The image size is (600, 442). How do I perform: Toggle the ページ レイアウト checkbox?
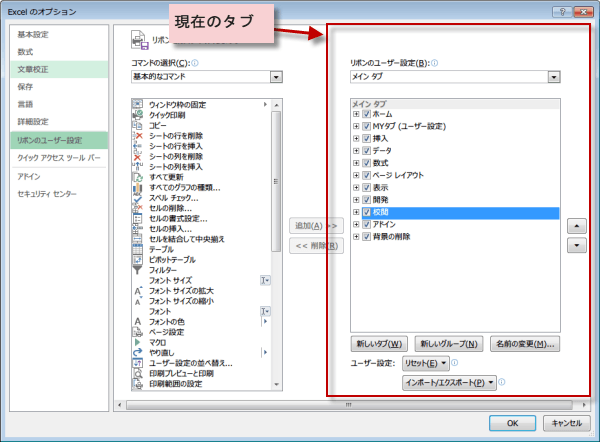coord(367,175)
